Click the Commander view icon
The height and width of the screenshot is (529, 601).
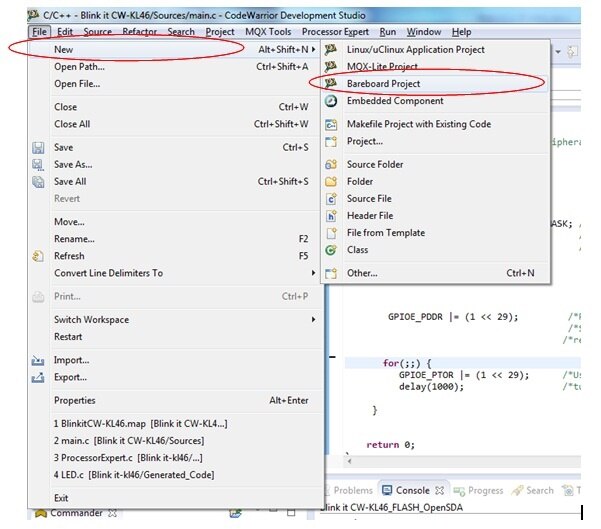(x=41, y=513)
